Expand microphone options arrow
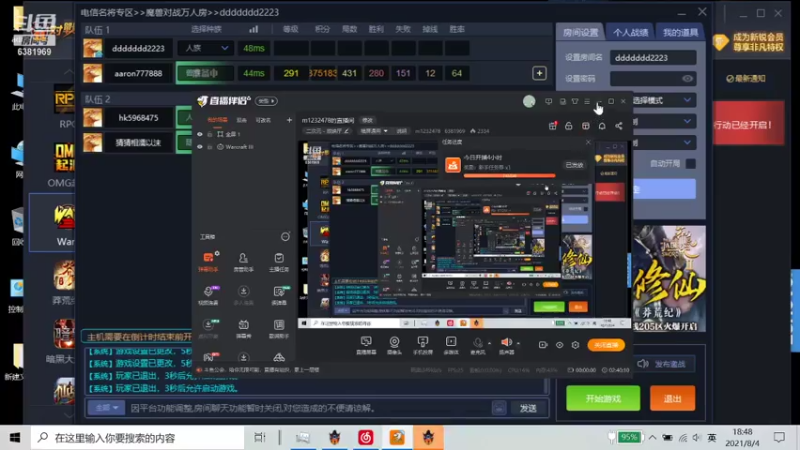800x450 pixels. 489,343
